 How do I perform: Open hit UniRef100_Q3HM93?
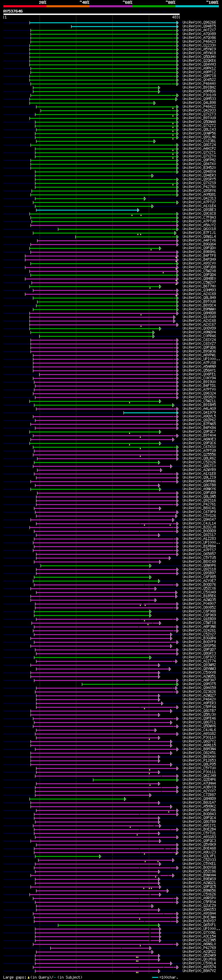click(199, 290)
